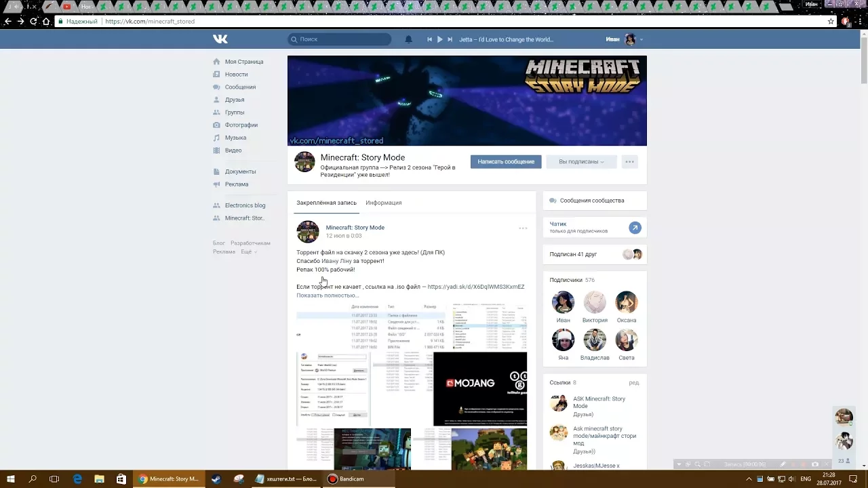Open taskbar search magnifier icon
This screenshot has width=868, height=488.
pos(33,479)
